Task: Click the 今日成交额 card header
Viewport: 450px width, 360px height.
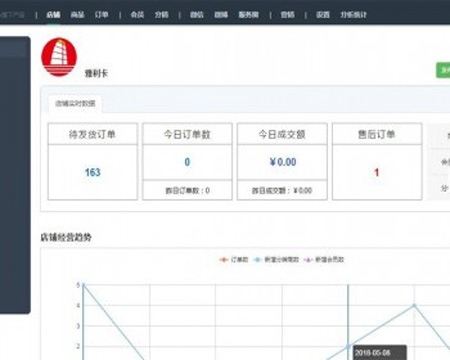Action: click(x=282, y=134)
